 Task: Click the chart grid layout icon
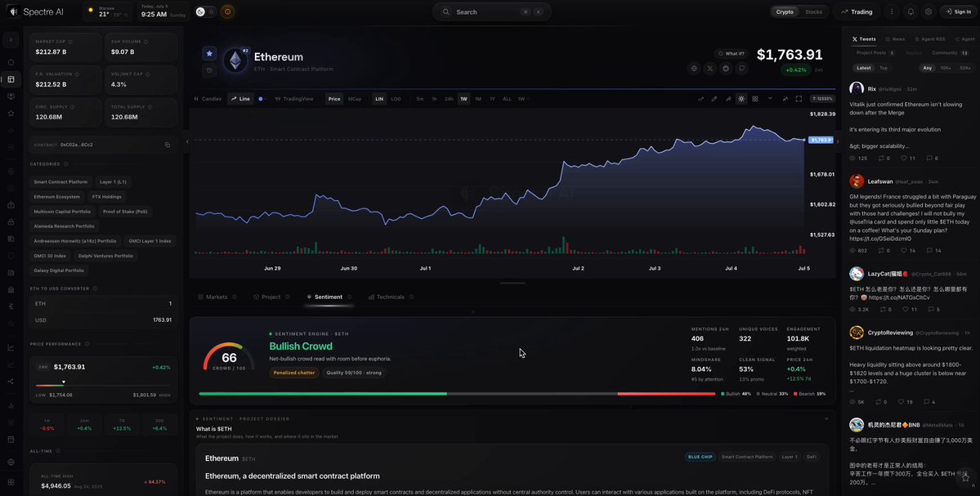(755, 99)
